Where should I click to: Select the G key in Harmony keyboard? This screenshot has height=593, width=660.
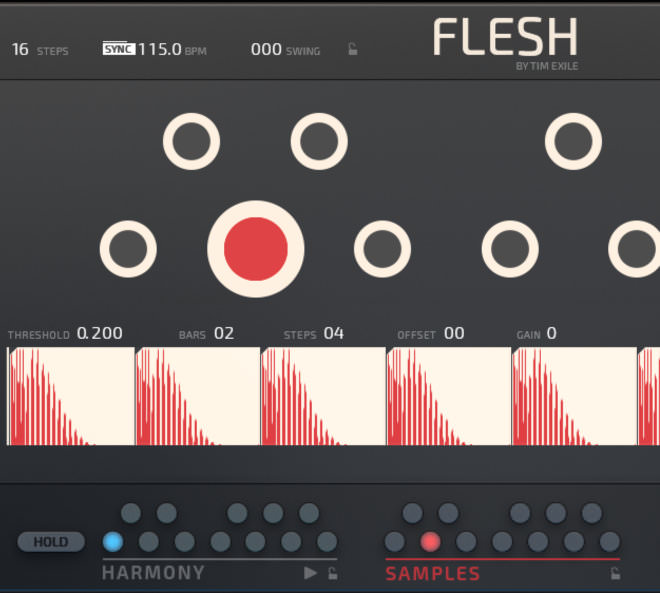point(255,542)
